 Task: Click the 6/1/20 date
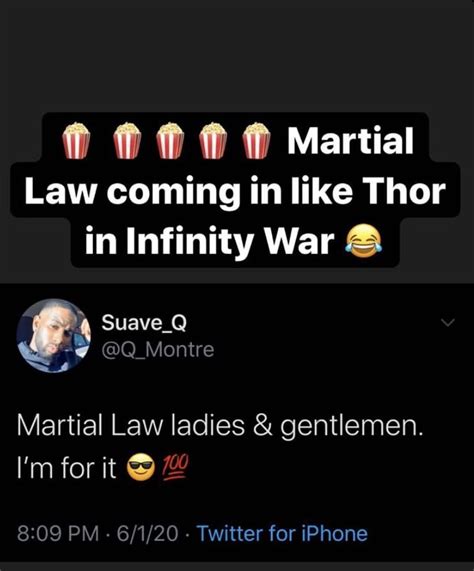pos(147,534)
